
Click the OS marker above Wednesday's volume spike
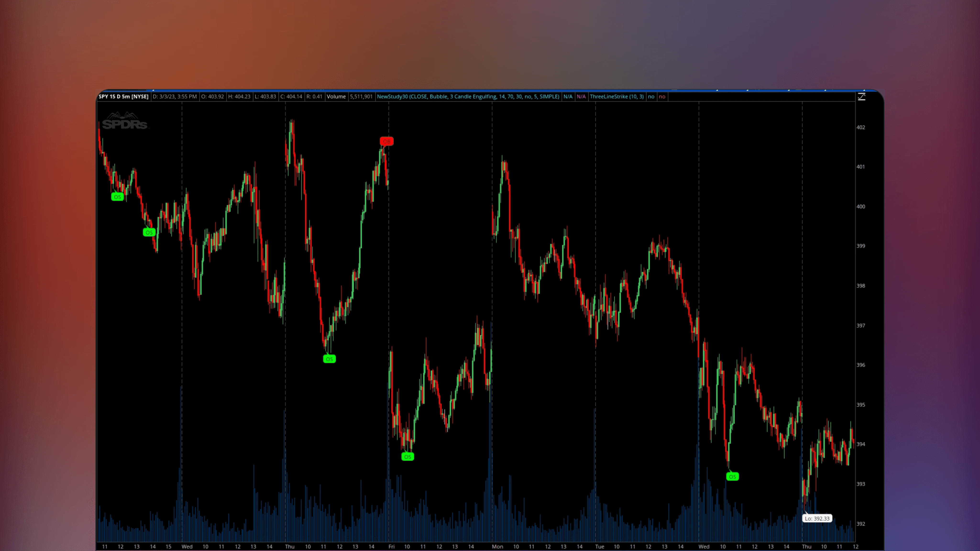732,476
